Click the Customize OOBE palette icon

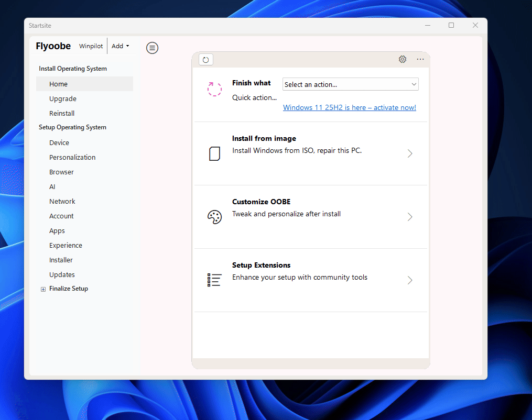(214, 217)
